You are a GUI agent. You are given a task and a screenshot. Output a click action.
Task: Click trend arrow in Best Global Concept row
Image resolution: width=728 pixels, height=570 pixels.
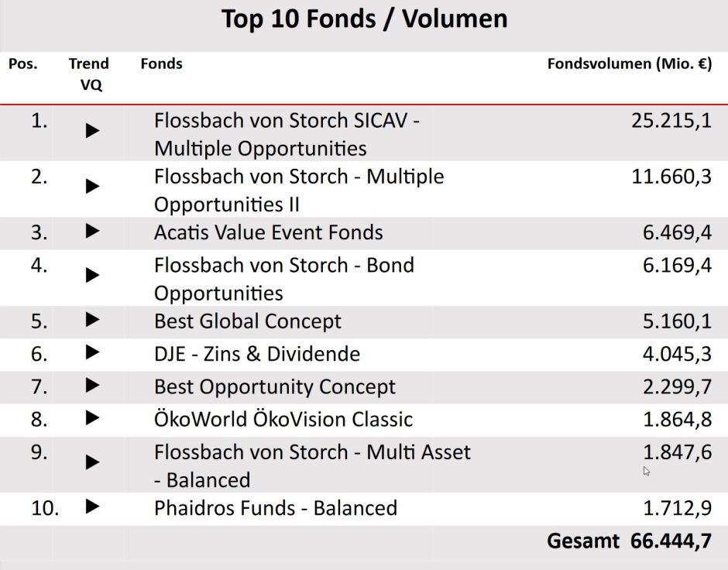pyautogui.click(x=93, y=319)
